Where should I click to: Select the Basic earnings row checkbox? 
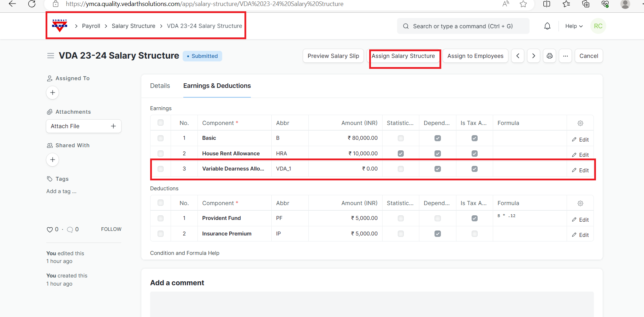point(161,138)
